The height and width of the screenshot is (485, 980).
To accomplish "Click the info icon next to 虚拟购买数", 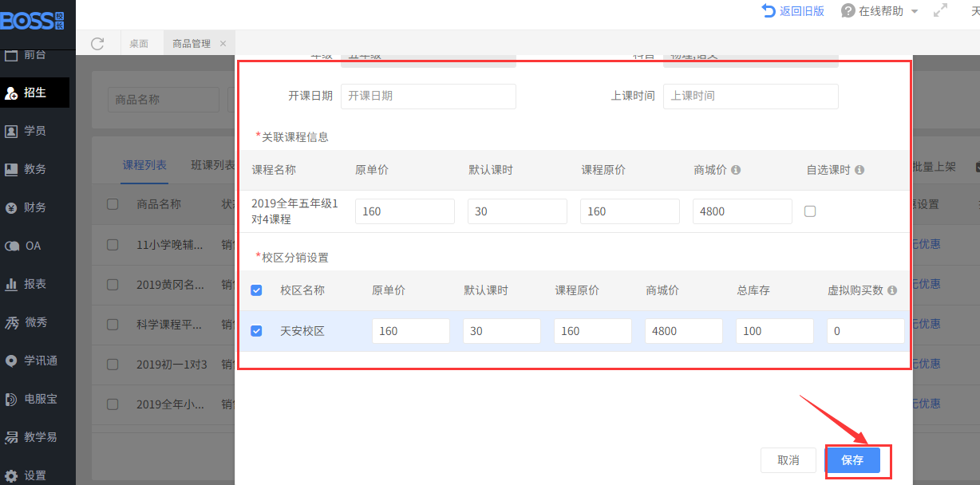I will pyautogui.click(x=892, y=290).
